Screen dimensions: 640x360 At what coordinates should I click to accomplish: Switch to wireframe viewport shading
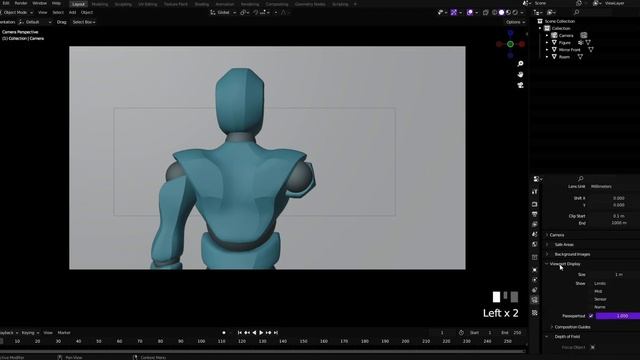pyautogui.click(x=495, y=13)
